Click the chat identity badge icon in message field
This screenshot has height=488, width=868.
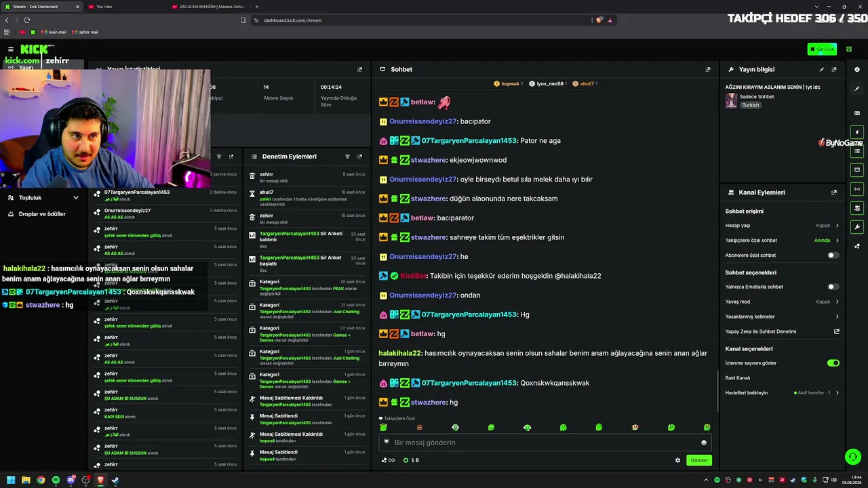387,442
